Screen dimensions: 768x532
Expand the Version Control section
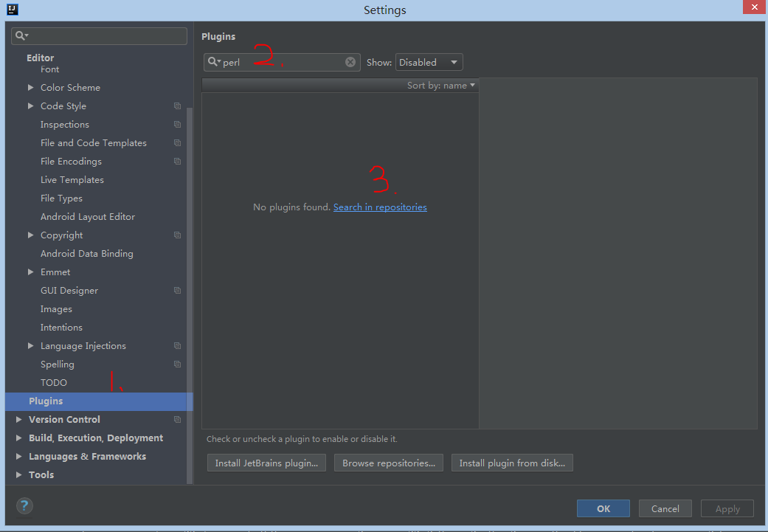(18, 419)
